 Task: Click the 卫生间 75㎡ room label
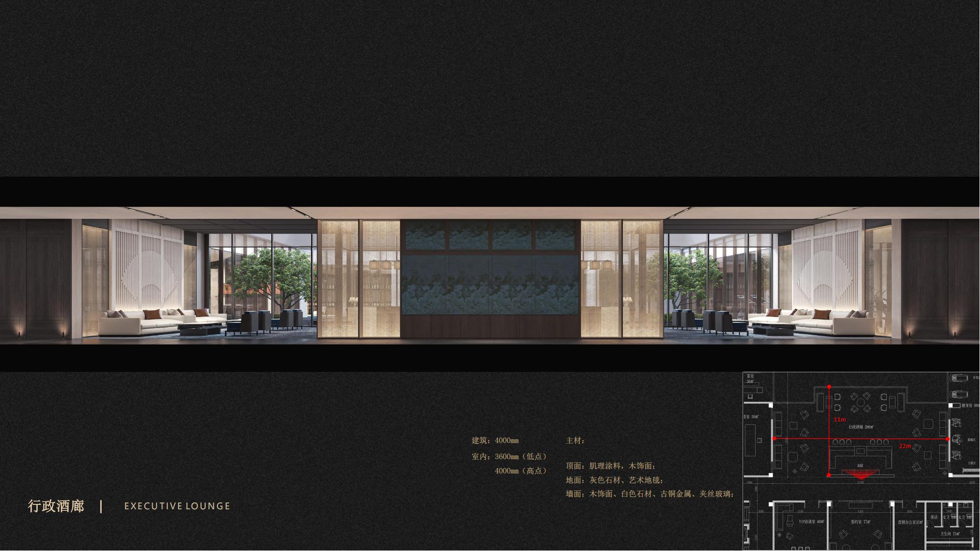coord(949,533)
